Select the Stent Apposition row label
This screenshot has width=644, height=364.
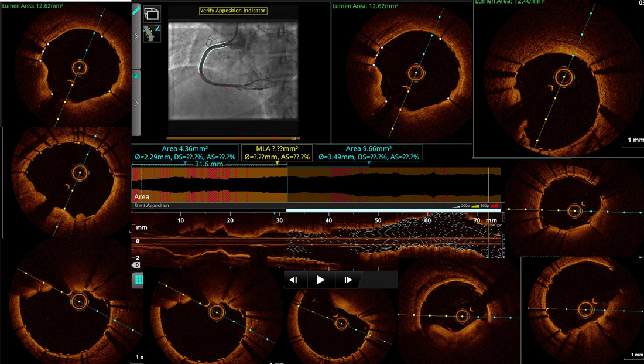click(152, 206)
